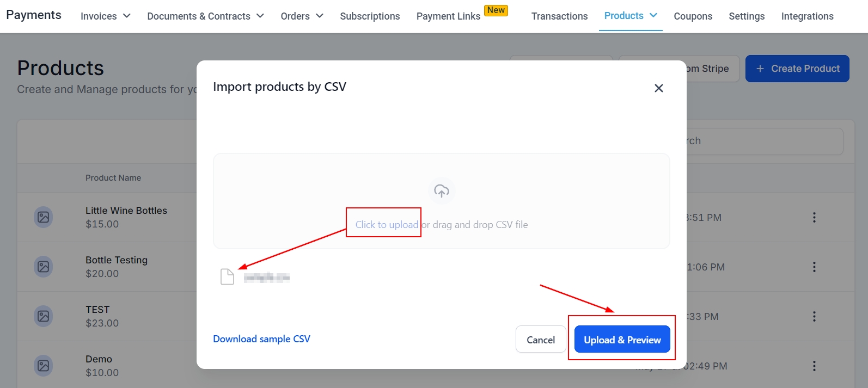Click the Cancel button

(x=541, y=340)
